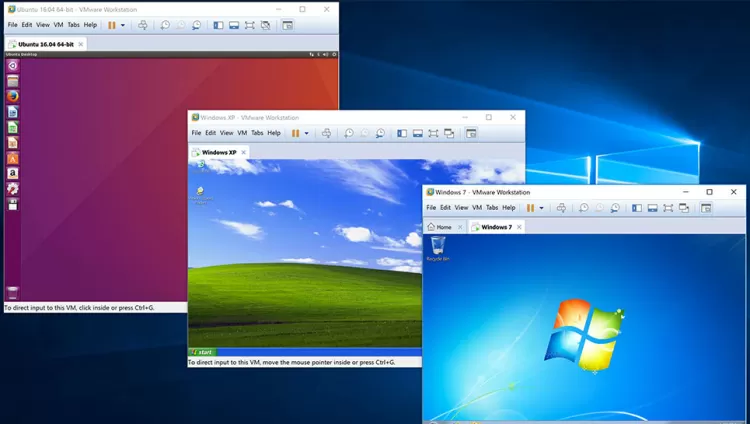Image resolution: width=750 pixels, height=424 pixels.
Task: Click the XP green start button
Action: click(202, 352)
